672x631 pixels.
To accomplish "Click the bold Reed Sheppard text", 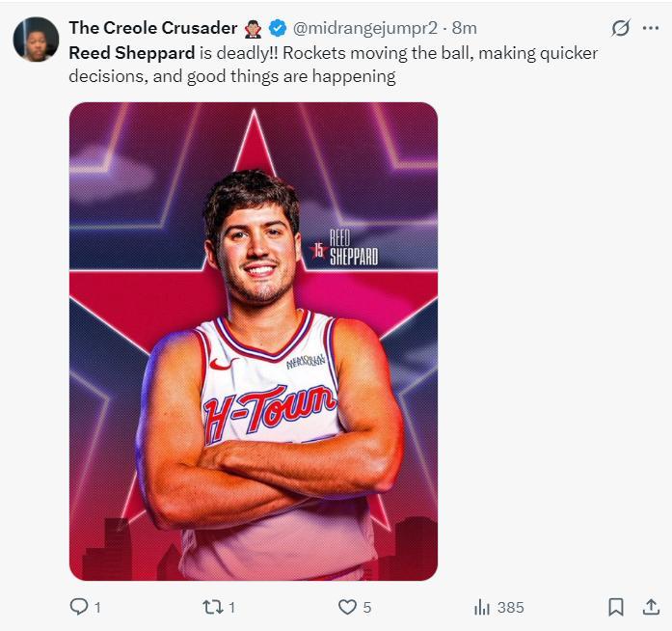I will (x=132, y=53).
